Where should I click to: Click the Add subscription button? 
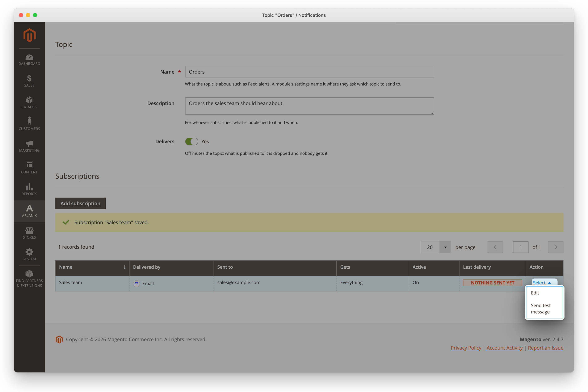pyautogui.click(x=80, y=203)
